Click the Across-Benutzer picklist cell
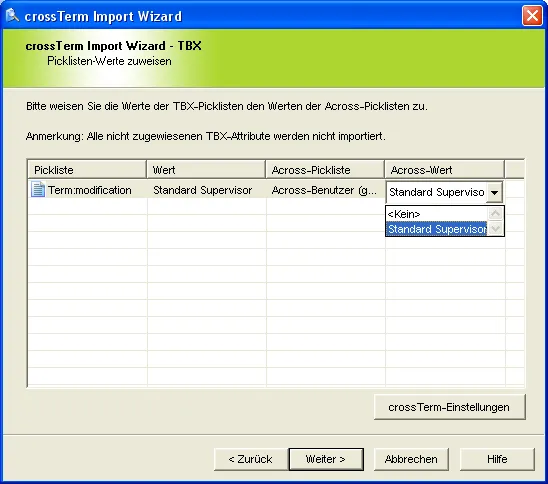This screenshot has width=548, height=484. click(325, 190)
